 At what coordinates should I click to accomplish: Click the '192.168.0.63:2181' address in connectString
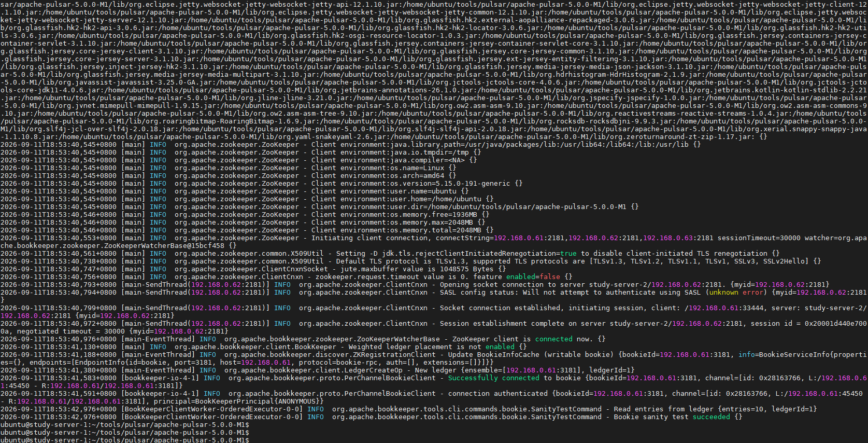pos(678,238)
